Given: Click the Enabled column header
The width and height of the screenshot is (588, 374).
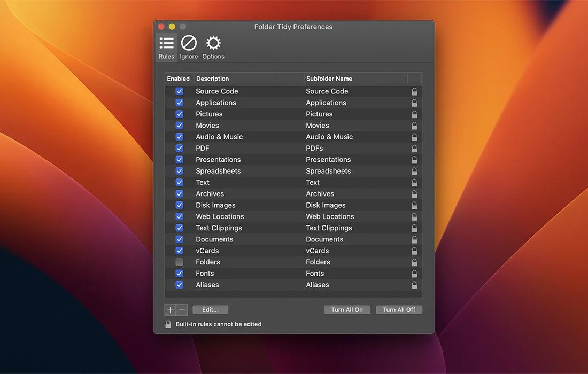Looking at the screenshot, I should coord(179,79).
